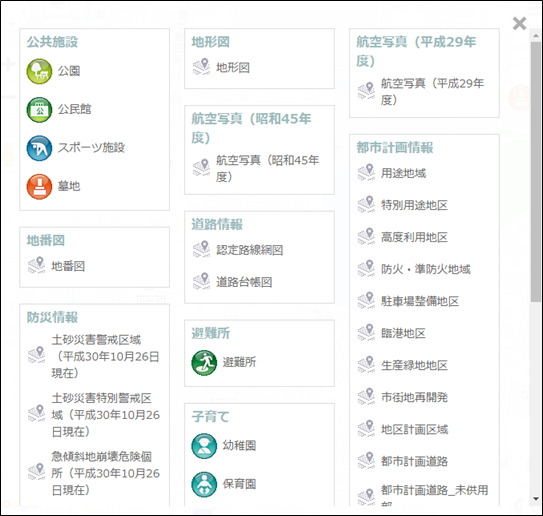This screenshot has height=516, width=543.
Task: Open the 都市計画道路 text link
Action: pos(415,461)
